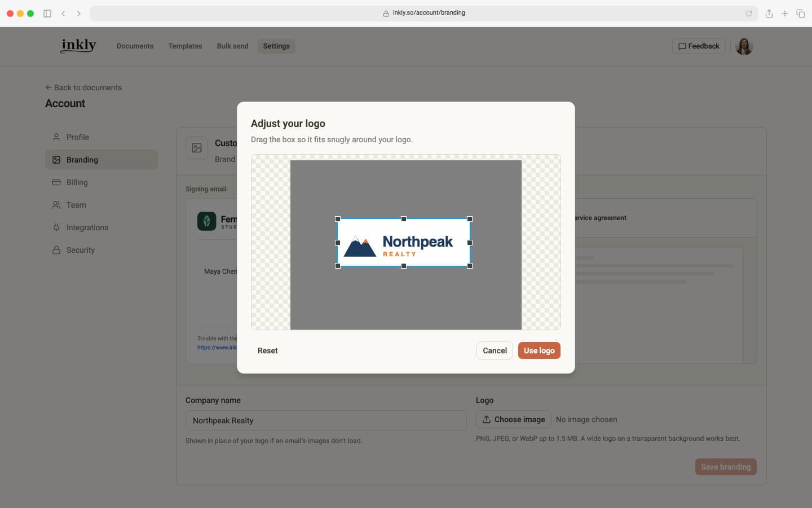Show browser tab overview
Image resolution: width=812 pixels, height=508 pixels.
pyautogui.click(x=801, y=14)
